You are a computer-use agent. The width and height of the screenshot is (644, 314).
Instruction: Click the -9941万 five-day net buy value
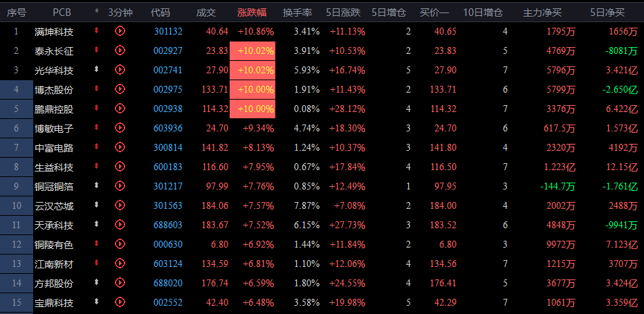621,225
